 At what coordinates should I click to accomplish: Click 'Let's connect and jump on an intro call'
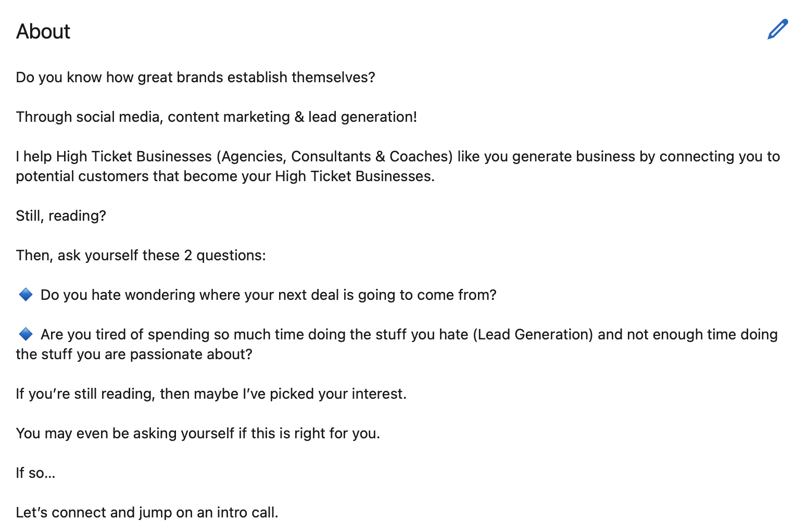pyautogui.click(x=147, y=512)
